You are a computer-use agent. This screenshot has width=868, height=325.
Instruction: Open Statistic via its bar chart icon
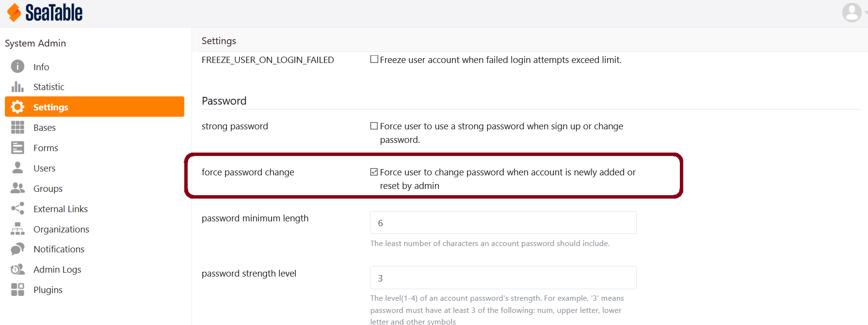17,87
